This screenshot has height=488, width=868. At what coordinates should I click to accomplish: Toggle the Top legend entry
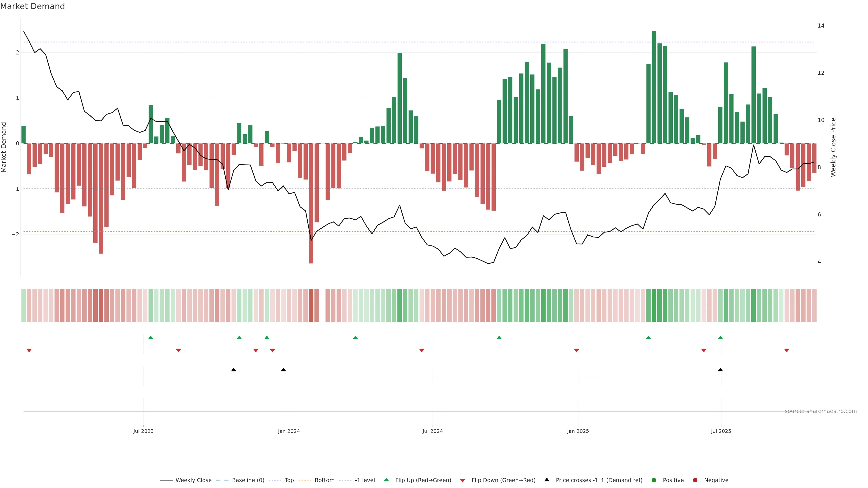pos(289,480)
